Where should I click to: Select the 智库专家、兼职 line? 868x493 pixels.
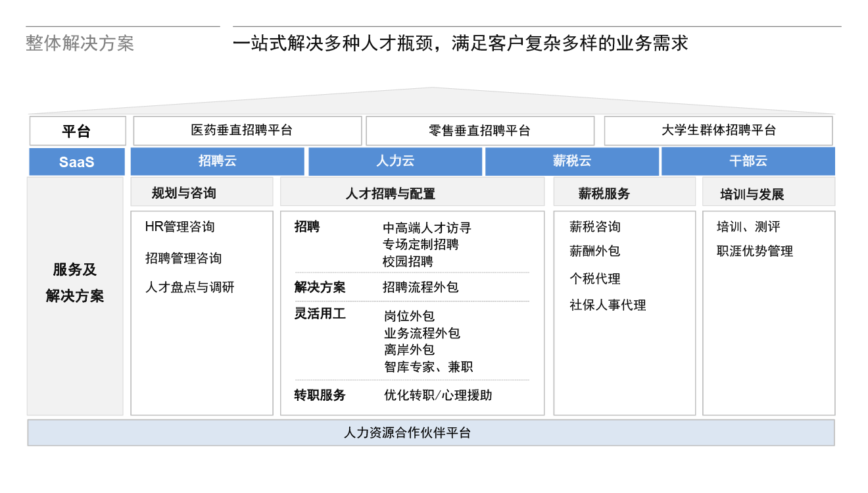click(429, 367)
